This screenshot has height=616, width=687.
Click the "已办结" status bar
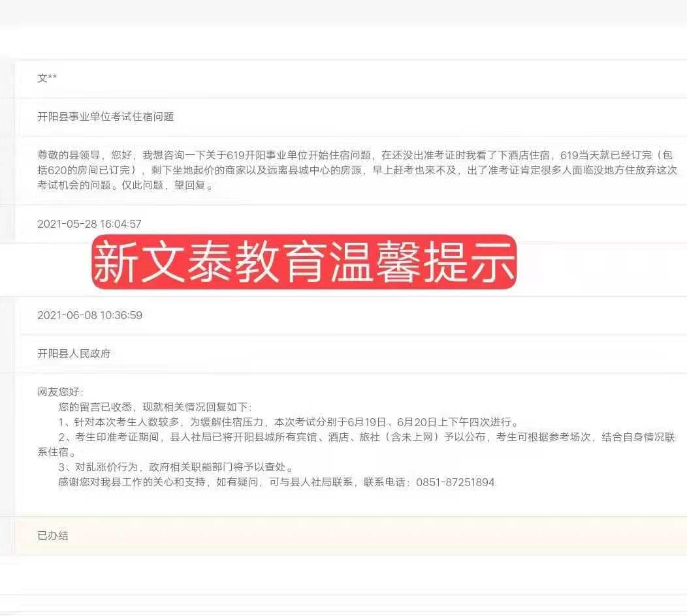click(x=53, y=536)
